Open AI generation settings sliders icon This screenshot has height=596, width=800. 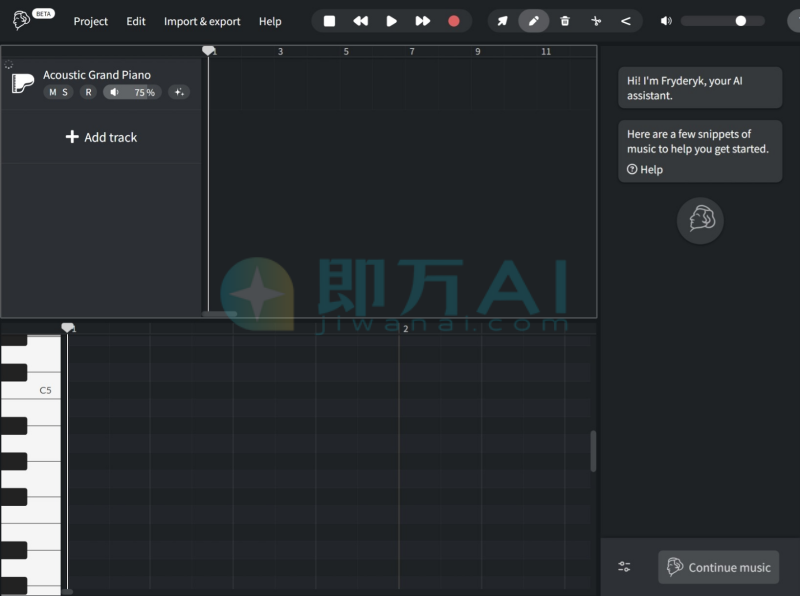pos(624,567)
